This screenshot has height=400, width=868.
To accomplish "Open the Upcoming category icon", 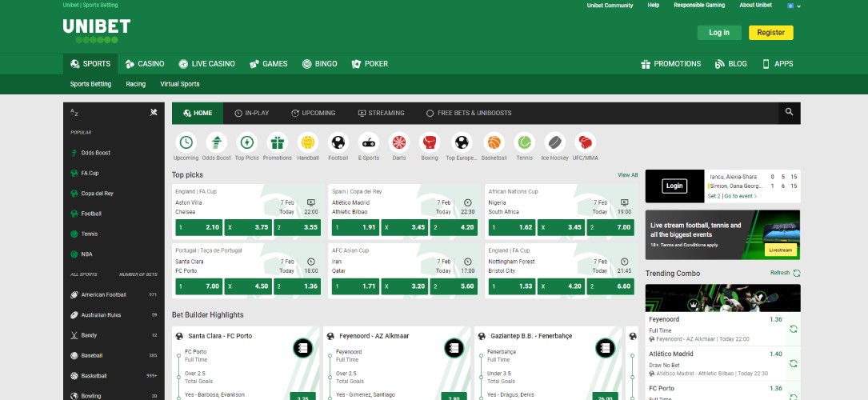I will (186, 142).
